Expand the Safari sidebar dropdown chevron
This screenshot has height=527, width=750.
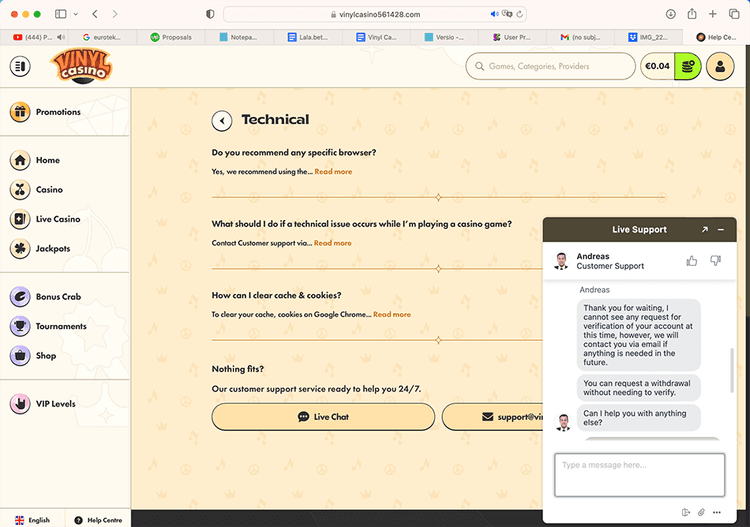pos(76,14)
